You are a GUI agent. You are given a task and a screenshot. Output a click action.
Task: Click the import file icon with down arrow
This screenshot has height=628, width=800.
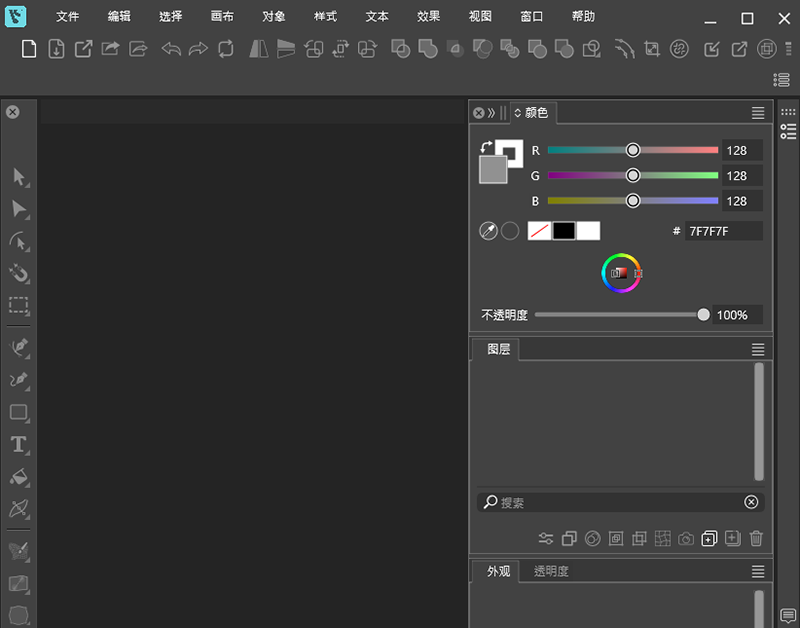(x=56, y=49)
